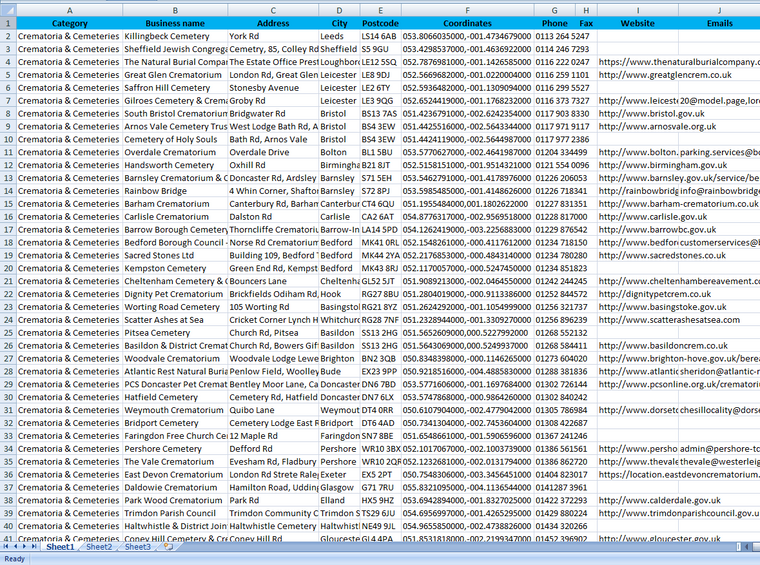
Task: Select the Category header cell
Action: tap(69, 23)
